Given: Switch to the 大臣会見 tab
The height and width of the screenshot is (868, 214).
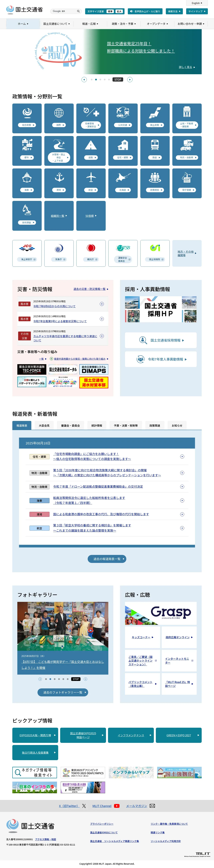Looking at the screenshot, I should coord(44,426).
